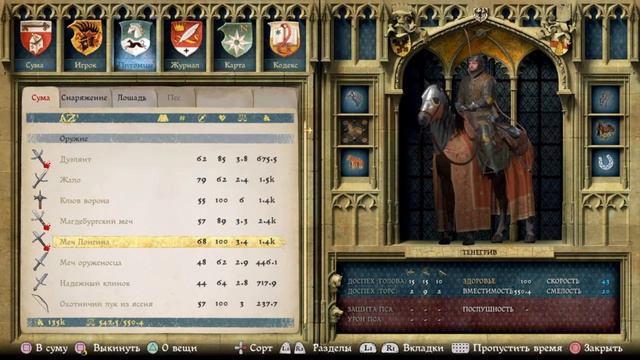Click the Здоровье stat label
This screenshot has height=360, width=640.
[479, 281]
